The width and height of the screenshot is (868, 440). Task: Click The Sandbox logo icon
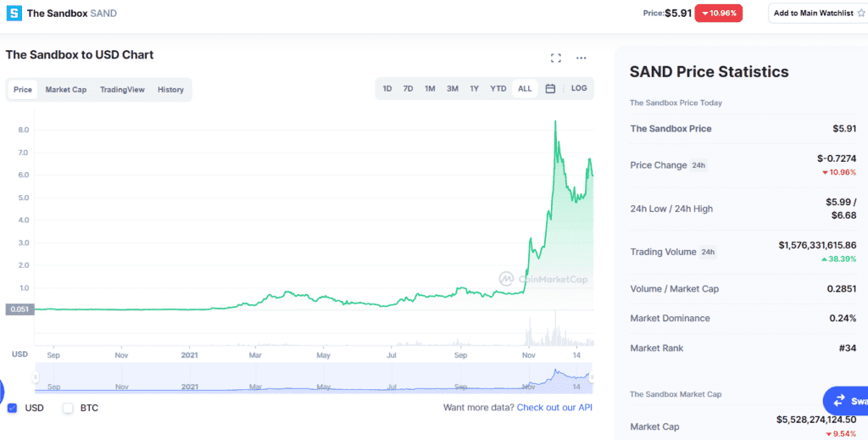(14, 14)
